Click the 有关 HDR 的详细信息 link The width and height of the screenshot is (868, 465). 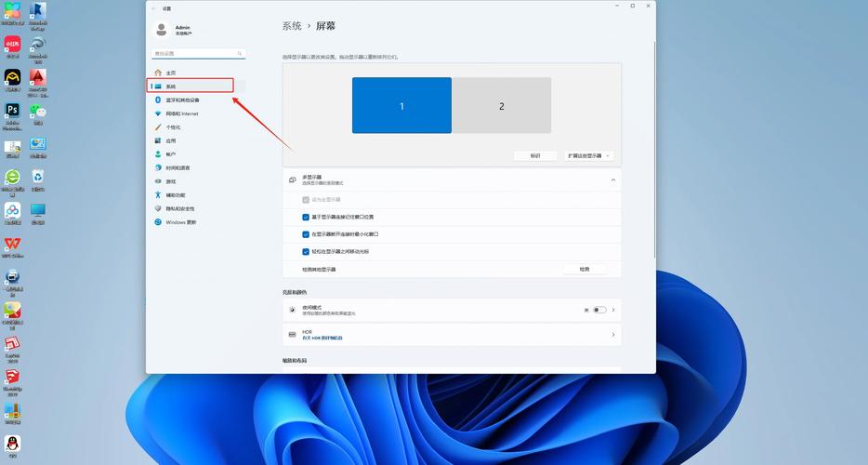322,339
